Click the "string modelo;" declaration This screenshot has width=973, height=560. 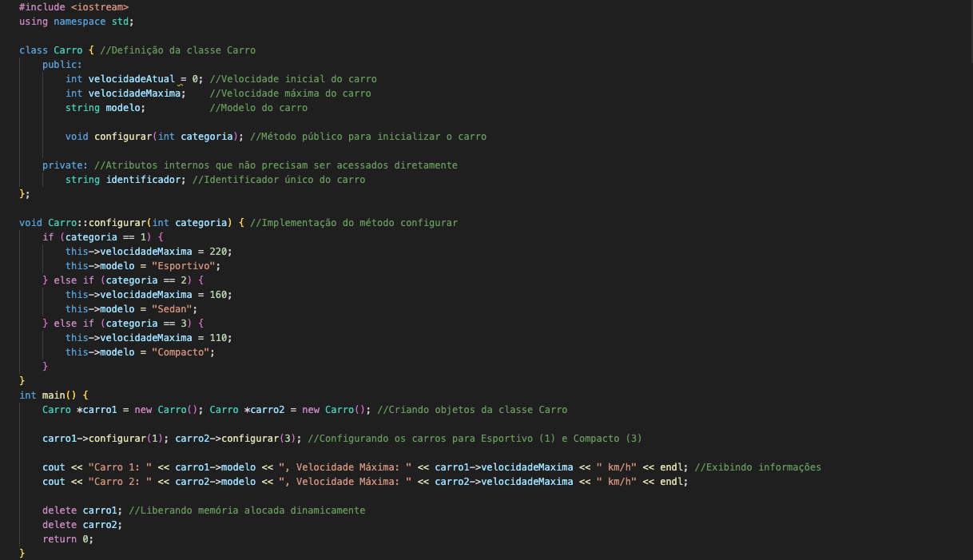pos(105,108)
